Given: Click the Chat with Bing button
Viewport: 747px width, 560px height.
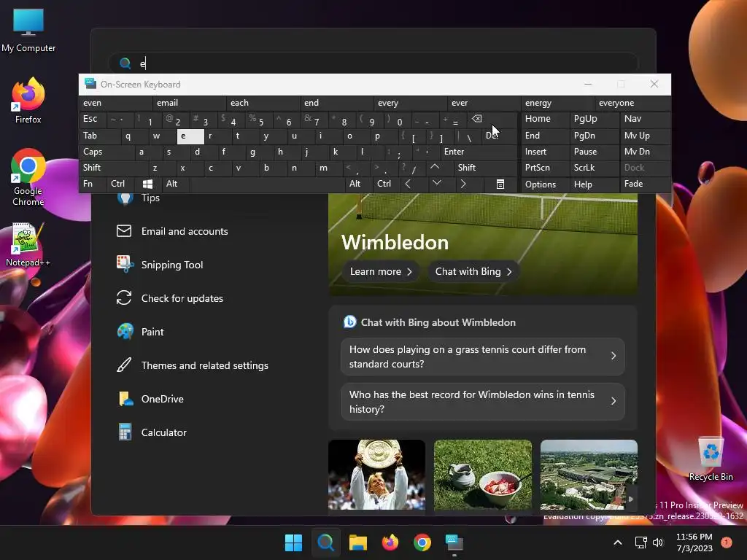Looking at the screenshot, I should coord(473,271).
